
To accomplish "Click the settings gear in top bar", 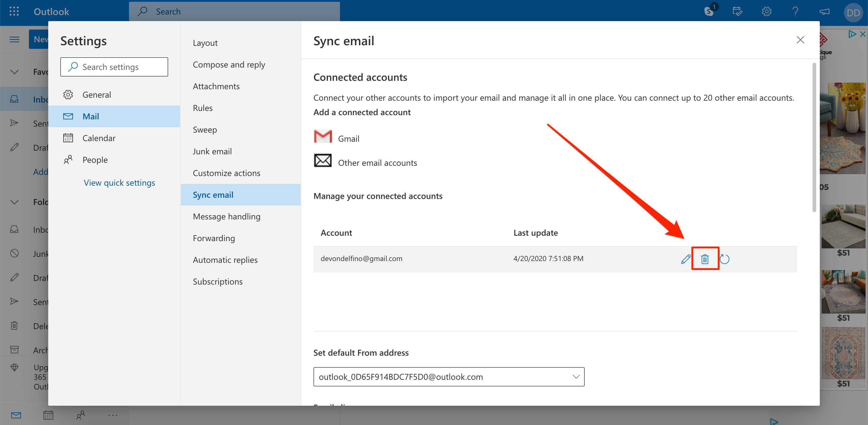I will (766, 11).
